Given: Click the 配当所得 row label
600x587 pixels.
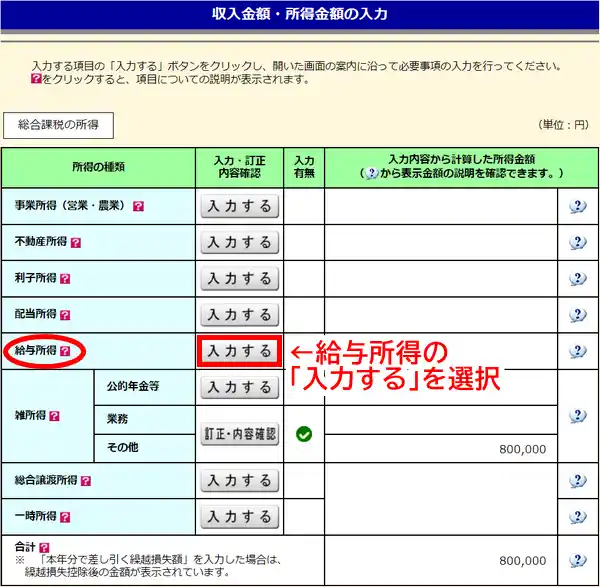Looking at the screenshot, I should coord(36,314).
